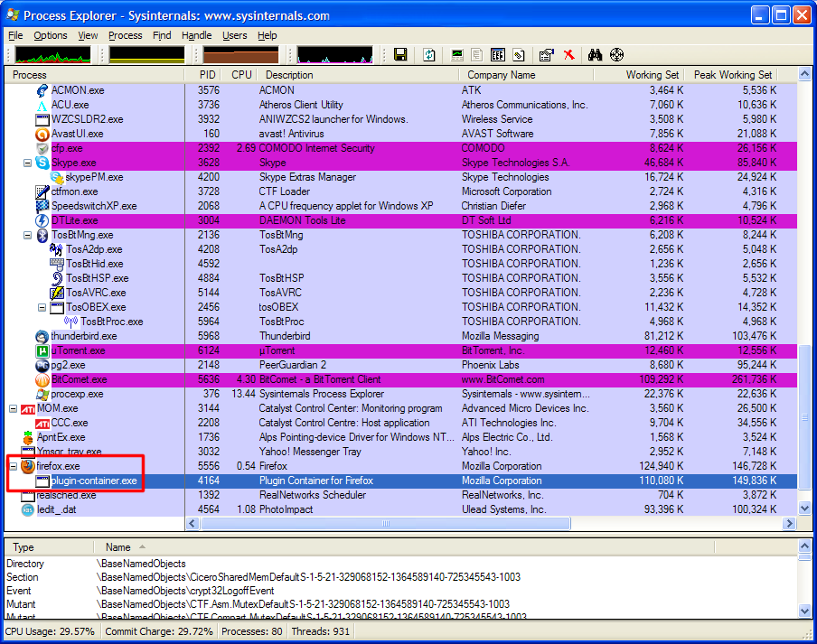Open the Find menu
This screenshot has width=817, height=644.
pyautogui.click(x=162, y=35)
